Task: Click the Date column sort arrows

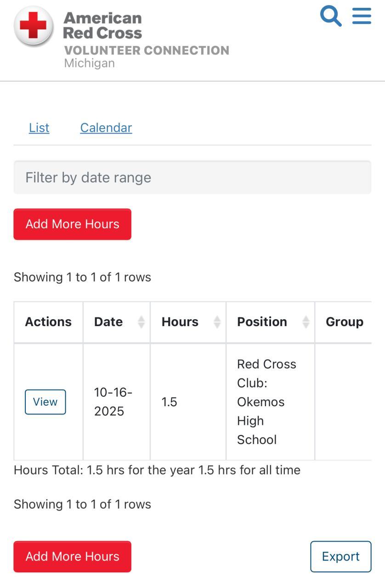Action: pyautogui.click(x=142, y=322)
